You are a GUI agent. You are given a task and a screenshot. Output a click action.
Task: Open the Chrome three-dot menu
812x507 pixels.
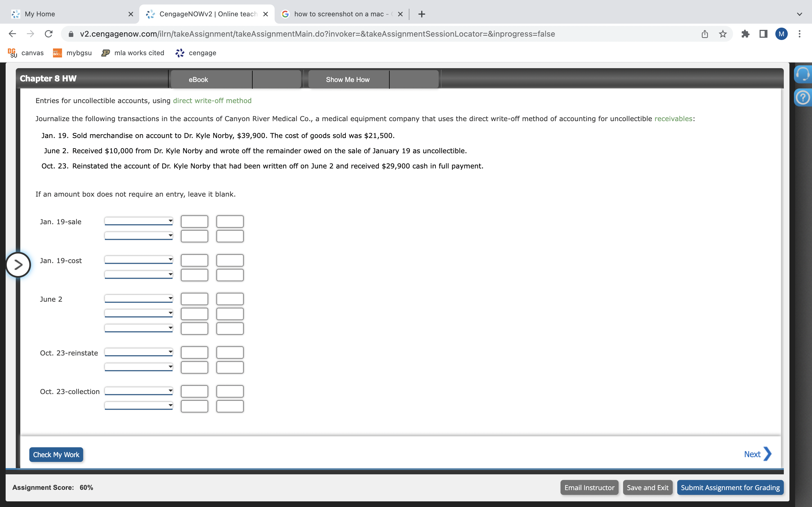point(800,34)
